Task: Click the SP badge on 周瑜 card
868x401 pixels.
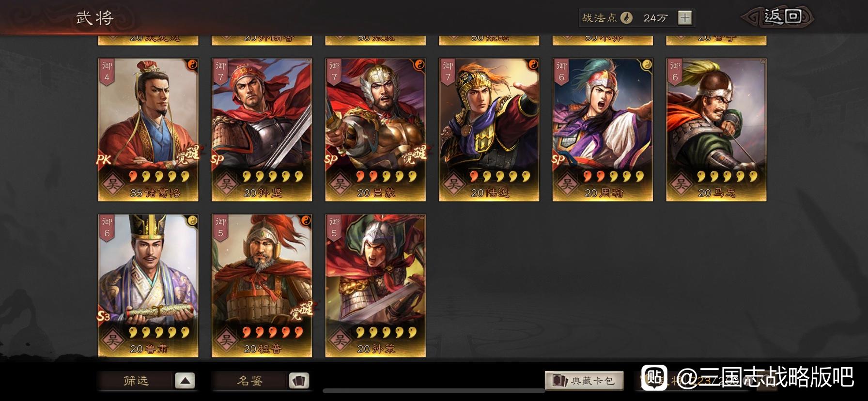Action: pos(558,159)
